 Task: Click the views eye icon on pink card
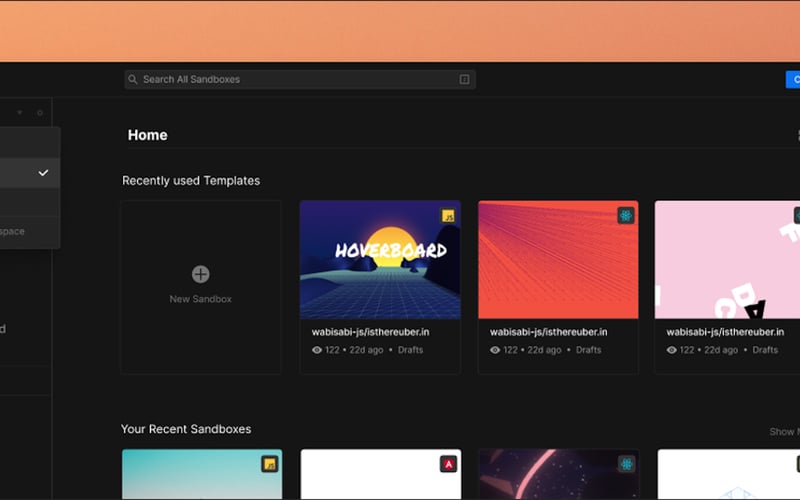[671, 350]
